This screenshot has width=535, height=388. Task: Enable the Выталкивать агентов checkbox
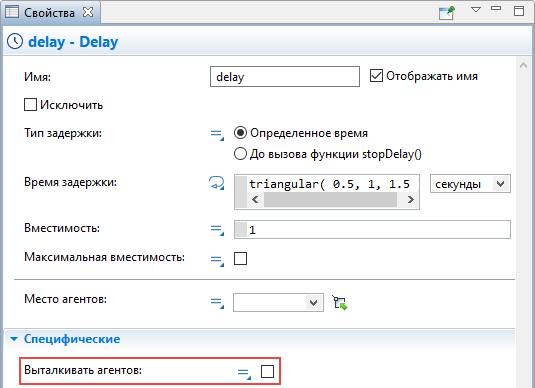pos(267,371)
